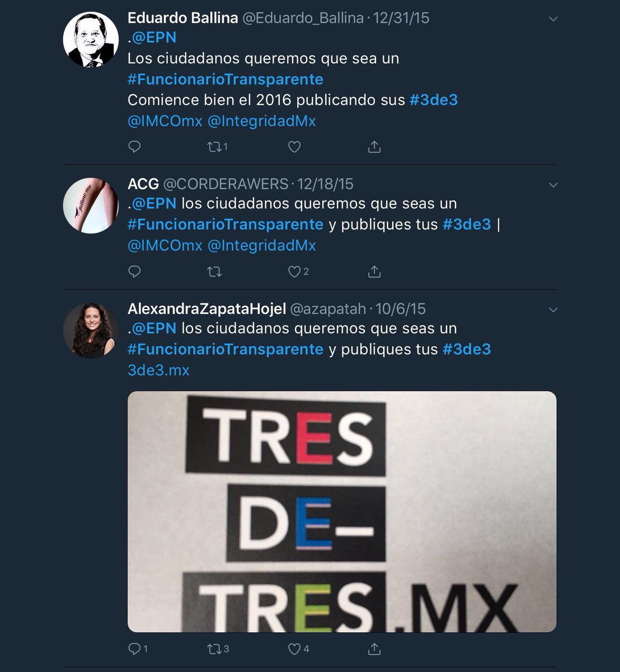Like Eduardo Ballina's tweet
The image size is (620, 672).
pos(294,147)
